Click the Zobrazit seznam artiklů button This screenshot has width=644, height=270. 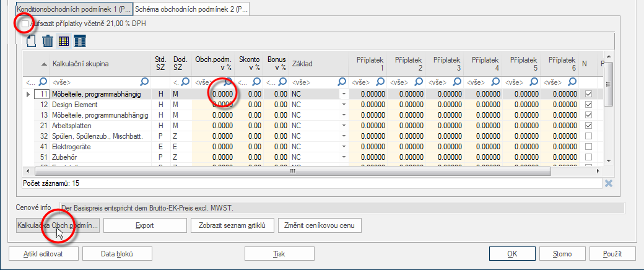(232, 225)
